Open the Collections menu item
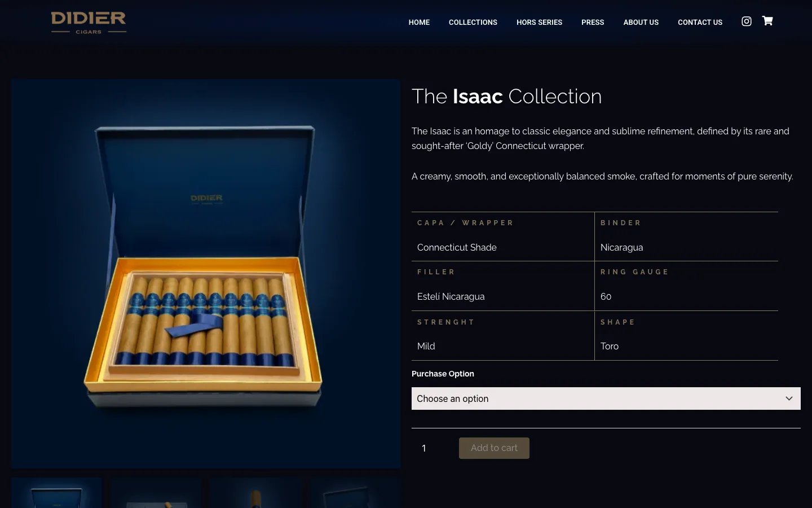This screenshot has width=812, height=508. [x=473, y=23]
